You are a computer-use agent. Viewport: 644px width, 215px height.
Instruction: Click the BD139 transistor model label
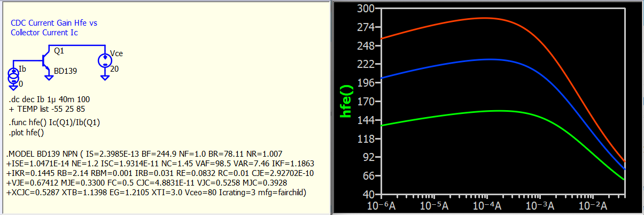[64, 71]
